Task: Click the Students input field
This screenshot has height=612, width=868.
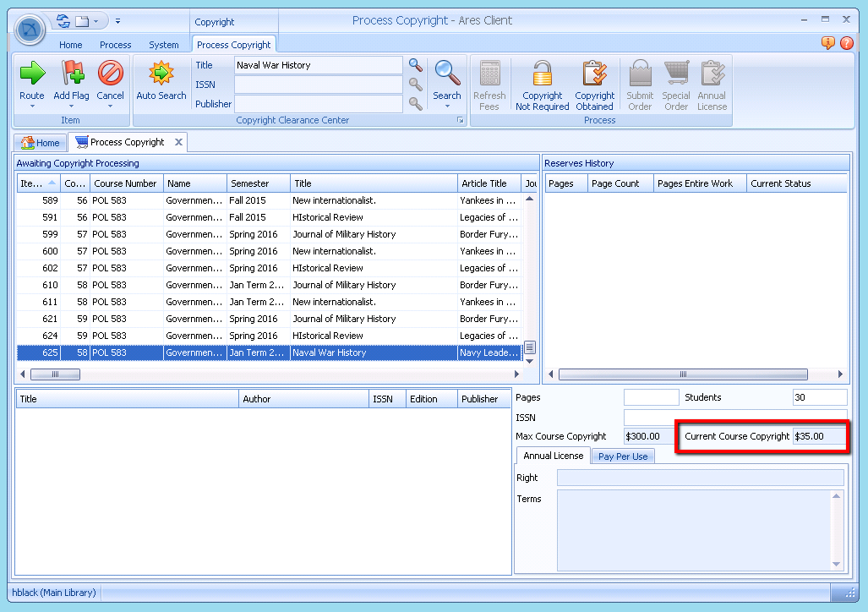Action: [819, 397]
